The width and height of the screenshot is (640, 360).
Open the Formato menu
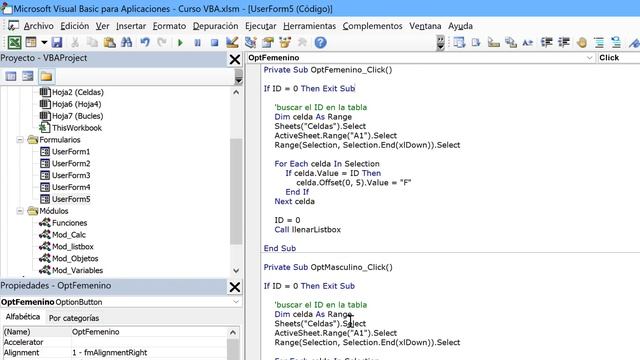[x=169, y=26]
